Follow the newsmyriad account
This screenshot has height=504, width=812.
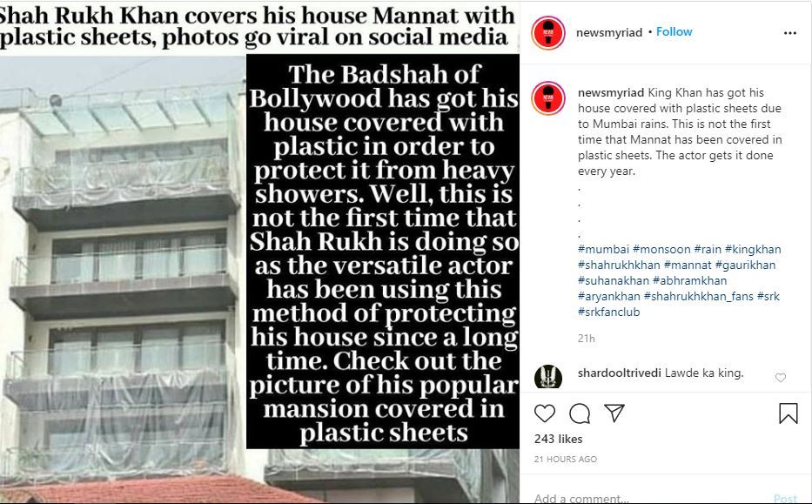(674, 31)
